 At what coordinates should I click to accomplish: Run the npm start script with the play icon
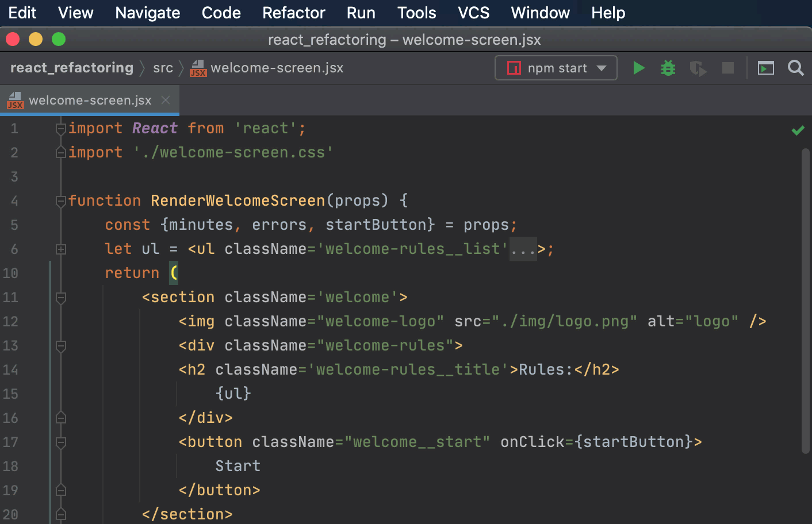click(x=638, y=68)
